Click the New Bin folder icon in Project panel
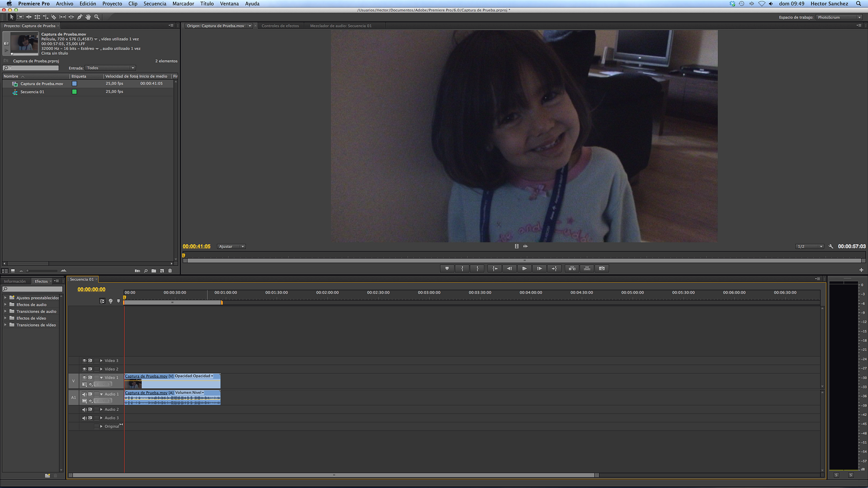This screenshot has height=488, width=868. tap(154, 271)
